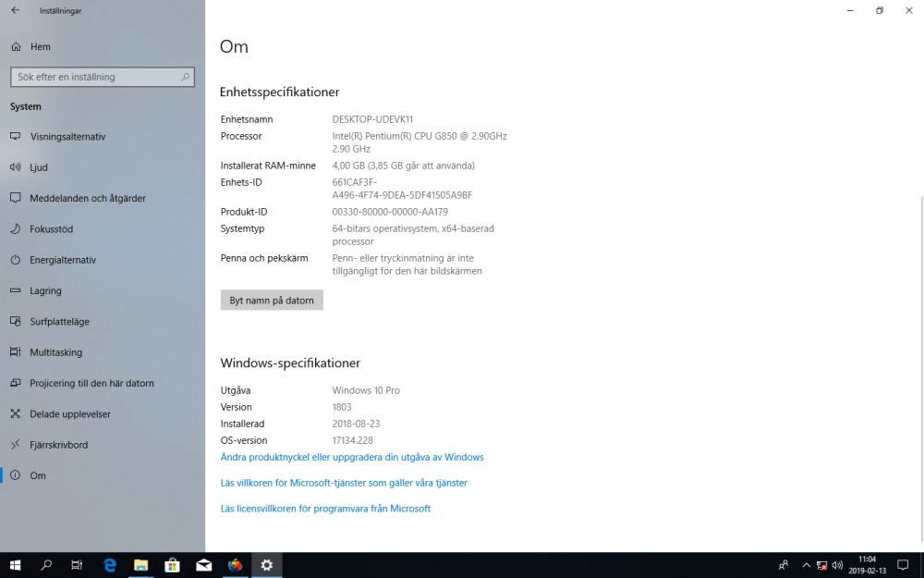Click the Penna och pekskärm label
The width and height of the screenshot is (924, 578).
pos(264,258)
